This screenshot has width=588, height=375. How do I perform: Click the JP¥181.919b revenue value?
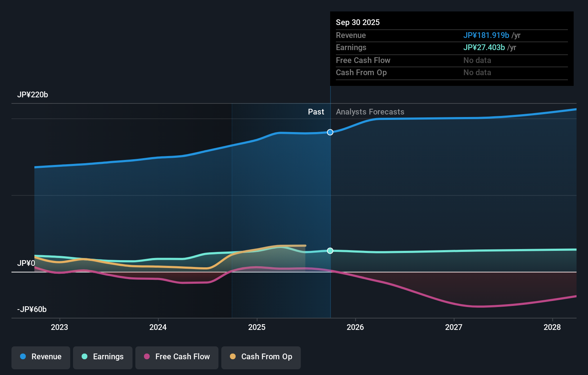[x=487, y=35]
